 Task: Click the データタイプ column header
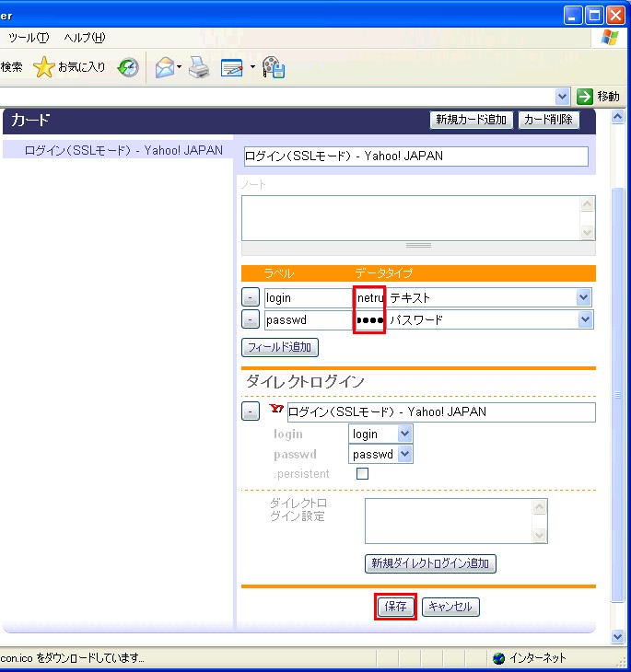(x=384, y=273)
